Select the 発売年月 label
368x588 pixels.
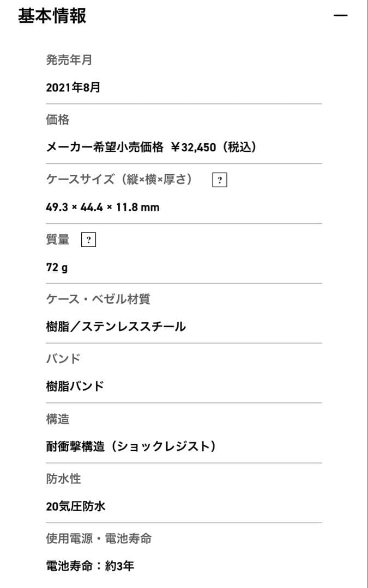click(69, 60)
